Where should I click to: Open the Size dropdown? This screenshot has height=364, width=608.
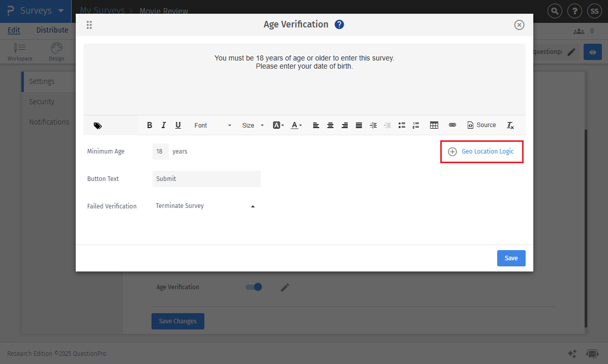[x=253, y=125]
